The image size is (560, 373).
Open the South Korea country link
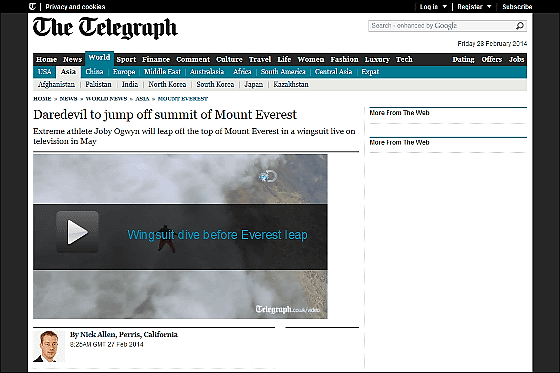click(215, 84)
